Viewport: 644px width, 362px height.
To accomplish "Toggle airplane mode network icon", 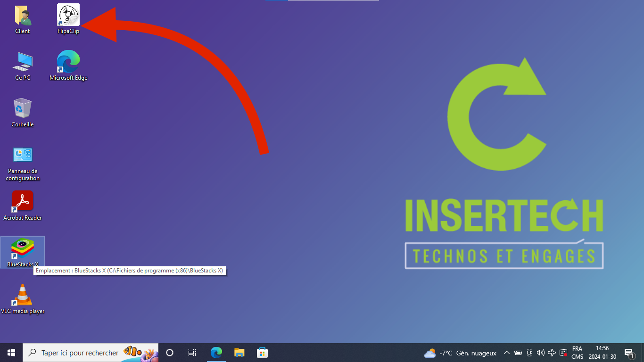I will [552, 353].
